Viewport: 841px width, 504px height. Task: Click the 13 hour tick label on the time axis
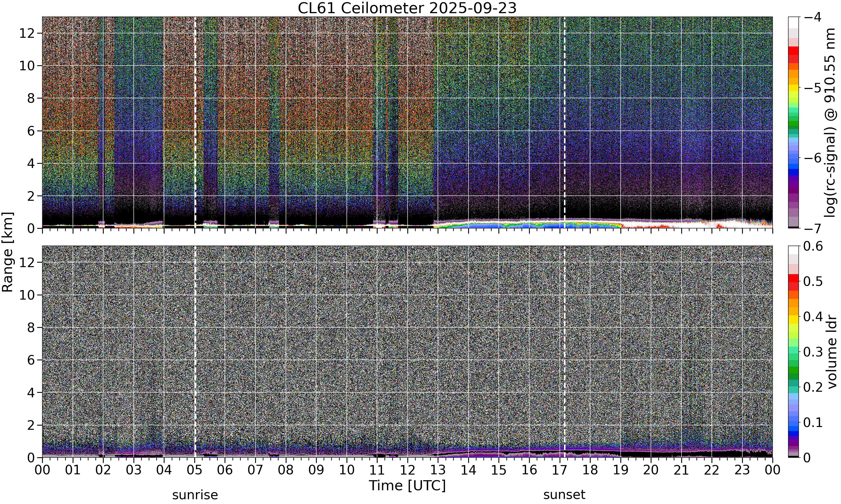(x=438, y=470)
